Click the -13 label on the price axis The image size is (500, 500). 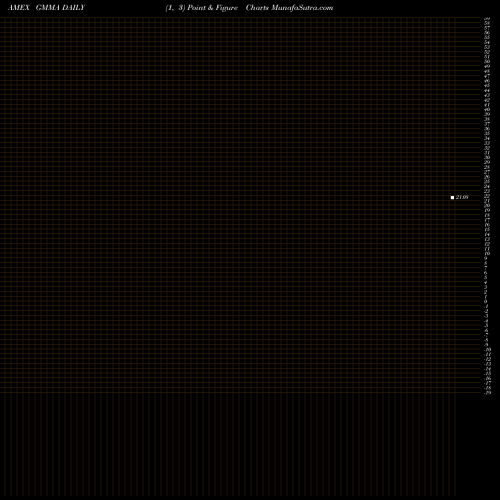tap(487, 364)
